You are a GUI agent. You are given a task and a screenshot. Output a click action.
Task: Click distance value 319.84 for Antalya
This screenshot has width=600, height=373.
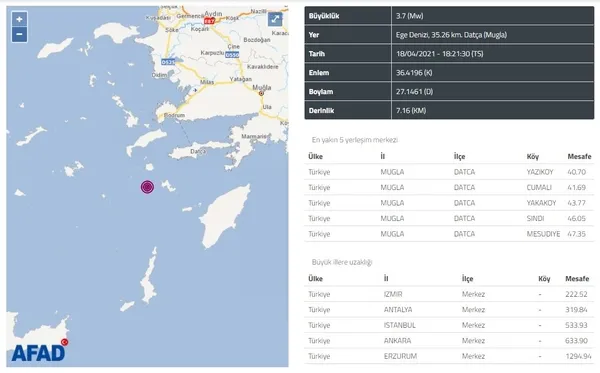click(x=576, y=310)
